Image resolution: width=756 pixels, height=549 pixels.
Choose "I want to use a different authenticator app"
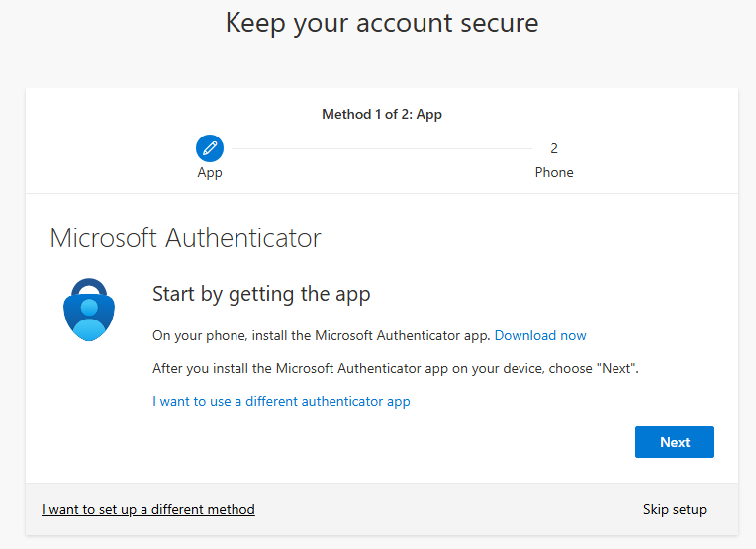pyautogui.click(x=281, y=401)
